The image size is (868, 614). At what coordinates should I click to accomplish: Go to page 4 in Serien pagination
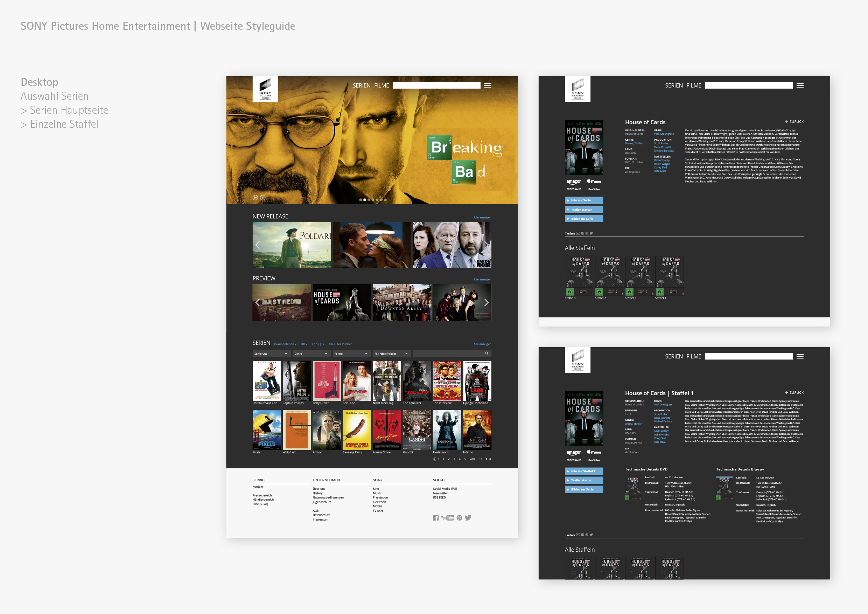click(x=460, y=459)
